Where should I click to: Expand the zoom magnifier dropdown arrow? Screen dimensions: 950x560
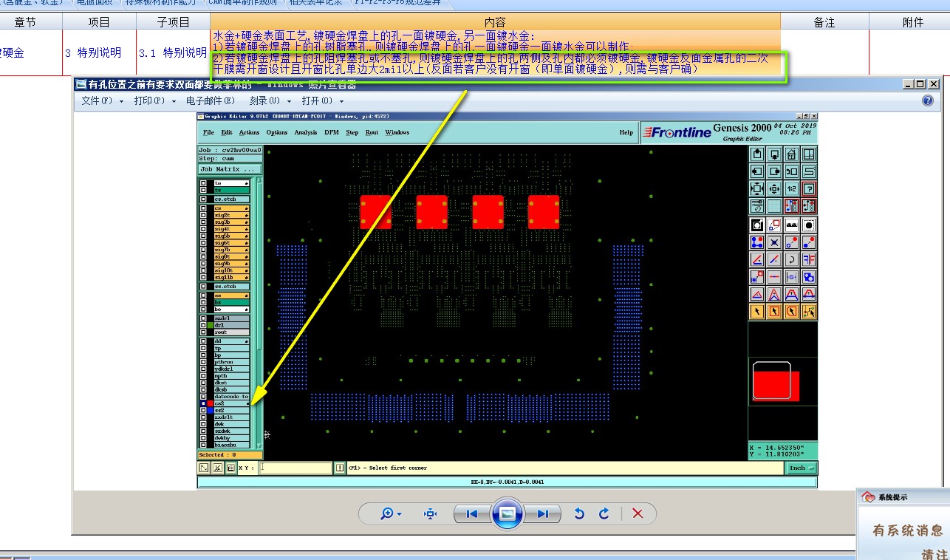click(400, 514)
